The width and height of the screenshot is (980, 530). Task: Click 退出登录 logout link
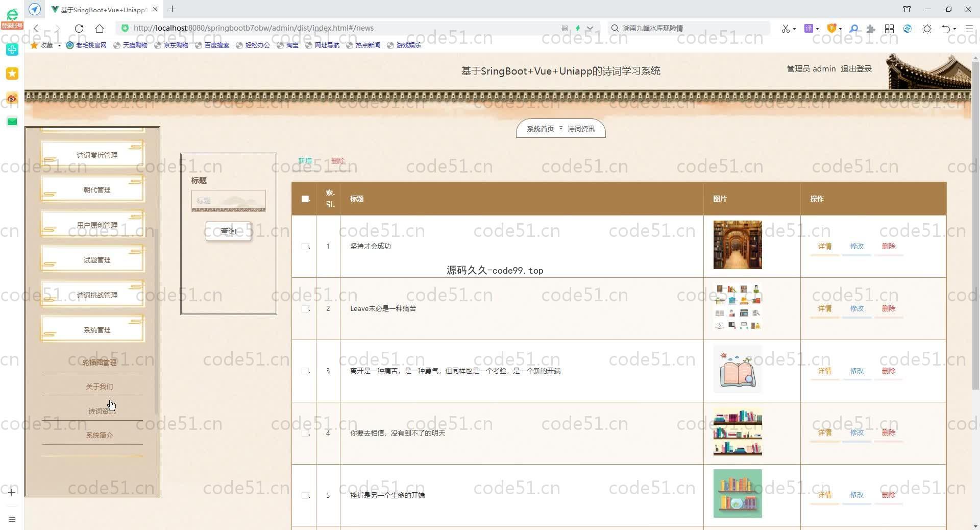[x=856, y=69]
